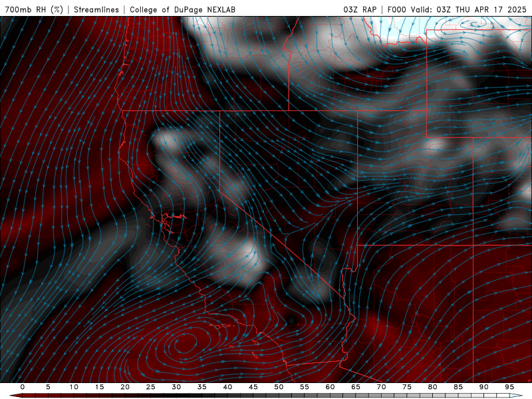Click the colorbar label "65"

(x=356, y=387)
